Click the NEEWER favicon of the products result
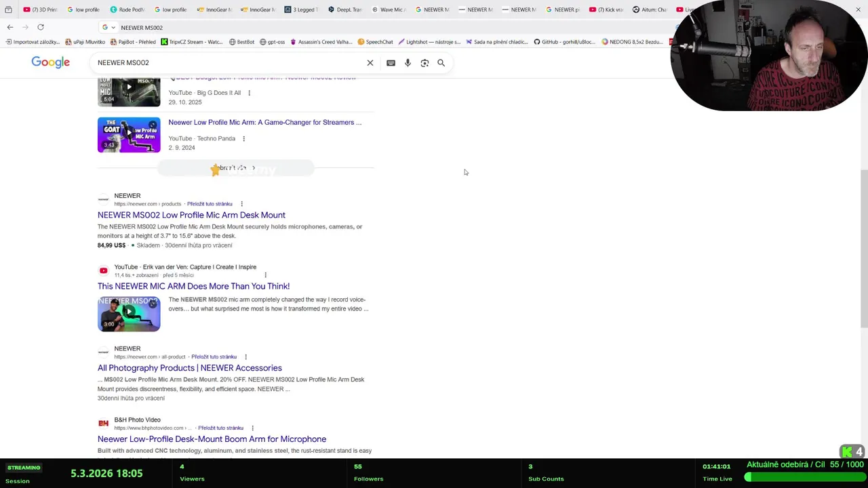The height and width of the screenshot is (488, 868). click(x=103, y=199)
